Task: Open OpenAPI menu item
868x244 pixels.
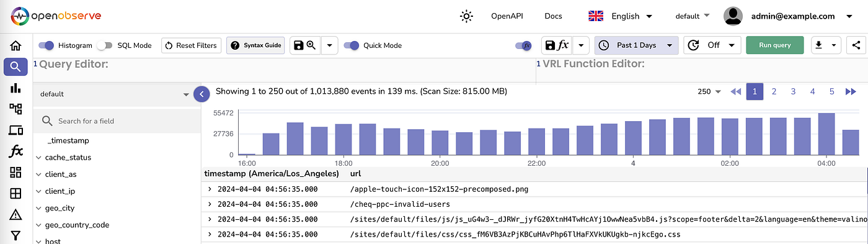Action: click(x=508, y=16)
